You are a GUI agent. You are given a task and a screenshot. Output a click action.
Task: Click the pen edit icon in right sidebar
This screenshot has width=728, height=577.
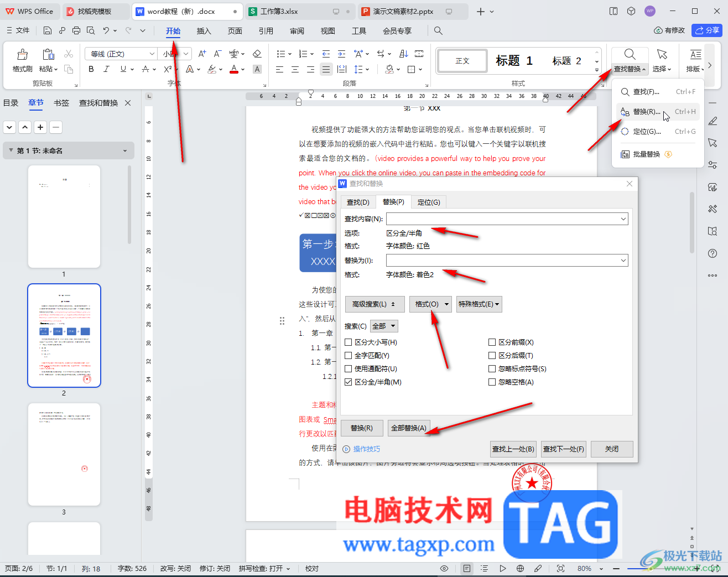pyautogui.click(x=713, y=121)
